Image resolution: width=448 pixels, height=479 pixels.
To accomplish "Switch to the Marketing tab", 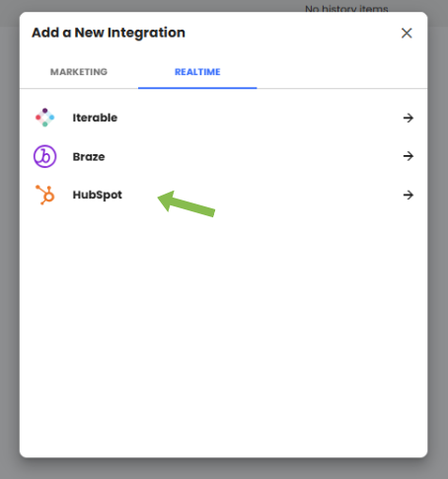I will tap(79, 72).
